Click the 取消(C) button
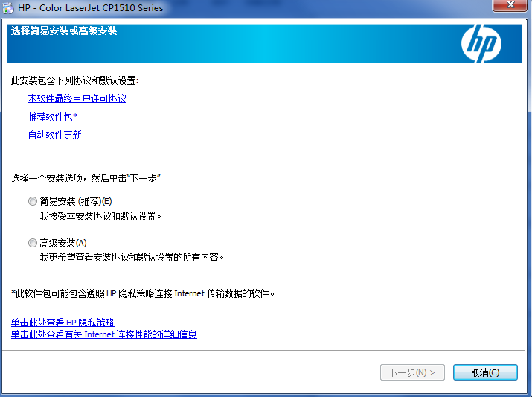The image size is (532, 397). point(485,372)
